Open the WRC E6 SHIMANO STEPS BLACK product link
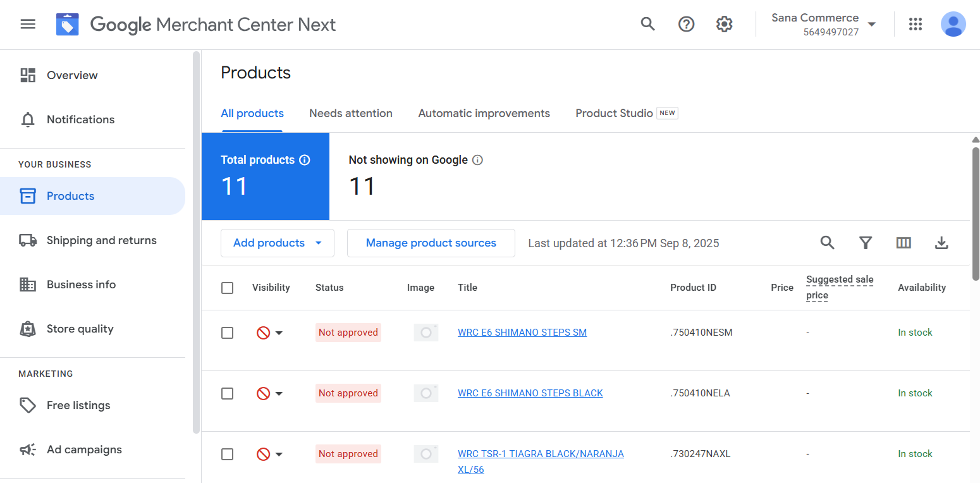Image resolution: width=980 pixels, height=483 pixels. (530, 393)
